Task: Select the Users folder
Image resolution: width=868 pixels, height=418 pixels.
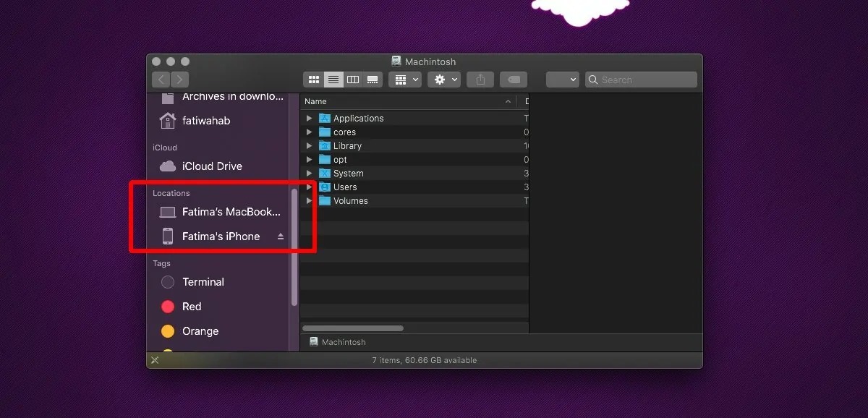Action: (x=344, y=187)
